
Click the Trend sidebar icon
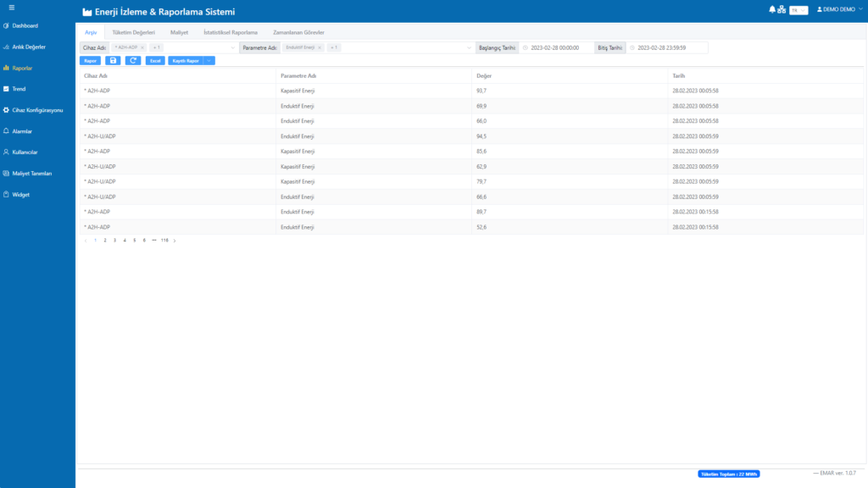point(6,88)
